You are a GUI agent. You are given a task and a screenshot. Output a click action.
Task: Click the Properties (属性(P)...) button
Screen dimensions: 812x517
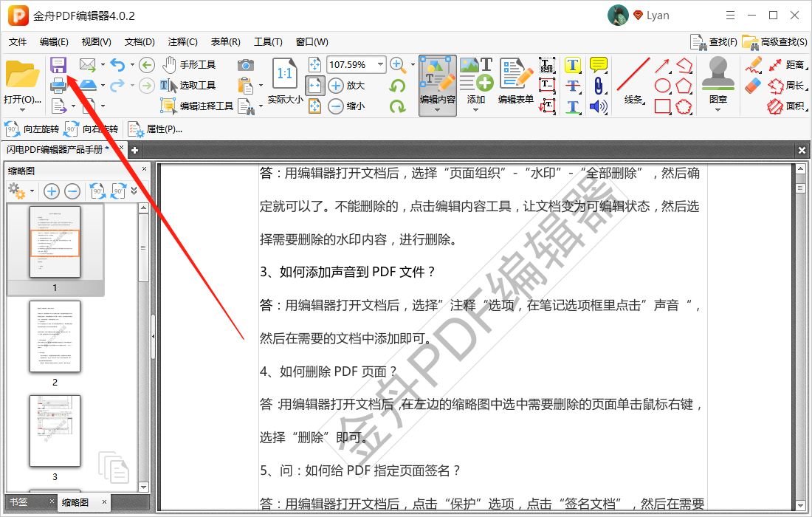tap(155, 129)
